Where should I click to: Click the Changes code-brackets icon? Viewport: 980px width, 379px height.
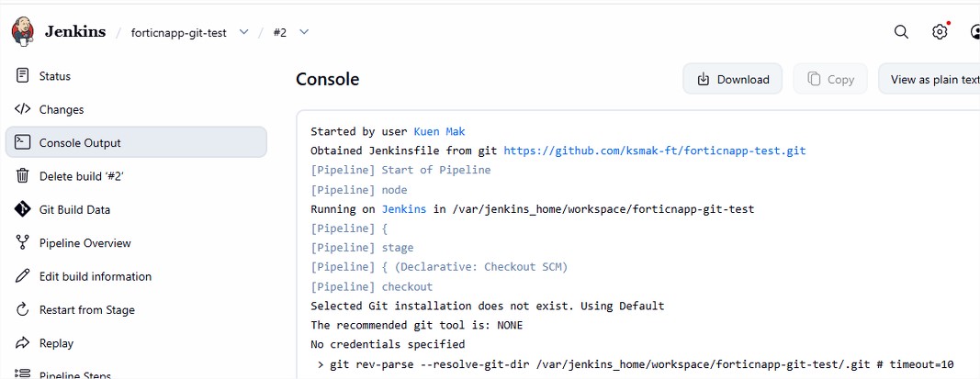(22, 109)
